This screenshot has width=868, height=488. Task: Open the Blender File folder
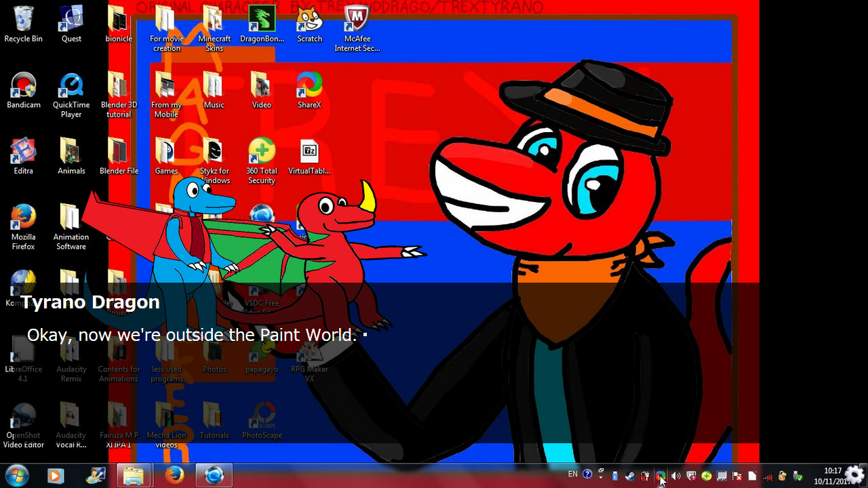pyautogui.click(x=119, y=157)
